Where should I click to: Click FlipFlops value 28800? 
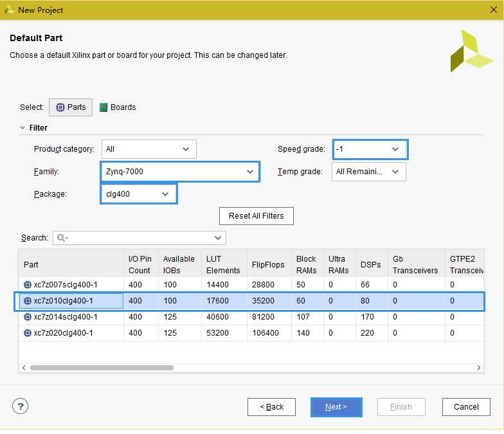pyautogui.click(x=264, y=284)
